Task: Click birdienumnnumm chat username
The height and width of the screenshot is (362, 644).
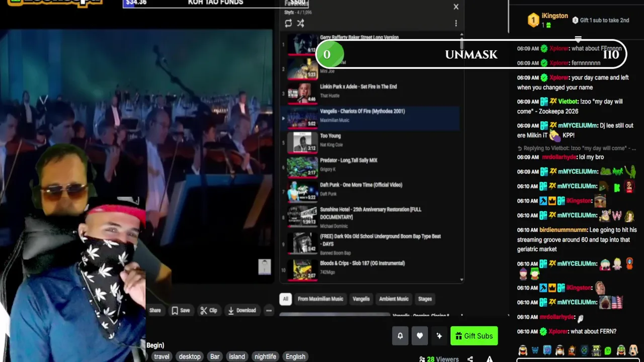Action: click(x=563, y=230)
